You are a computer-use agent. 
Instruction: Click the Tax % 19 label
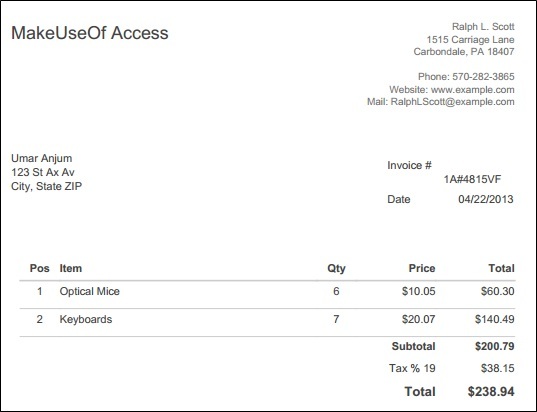(x=412, y=369)
